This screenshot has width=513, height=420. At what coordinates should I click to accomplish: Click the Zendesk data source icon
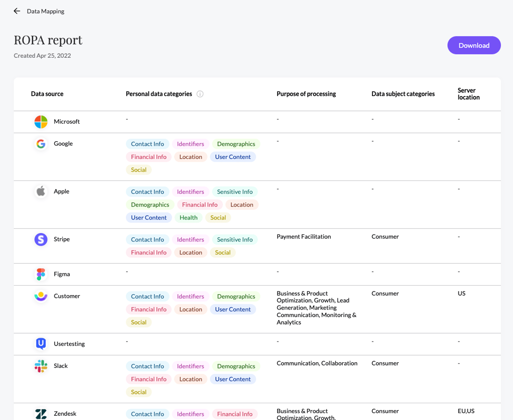click(x=41, y=413)
